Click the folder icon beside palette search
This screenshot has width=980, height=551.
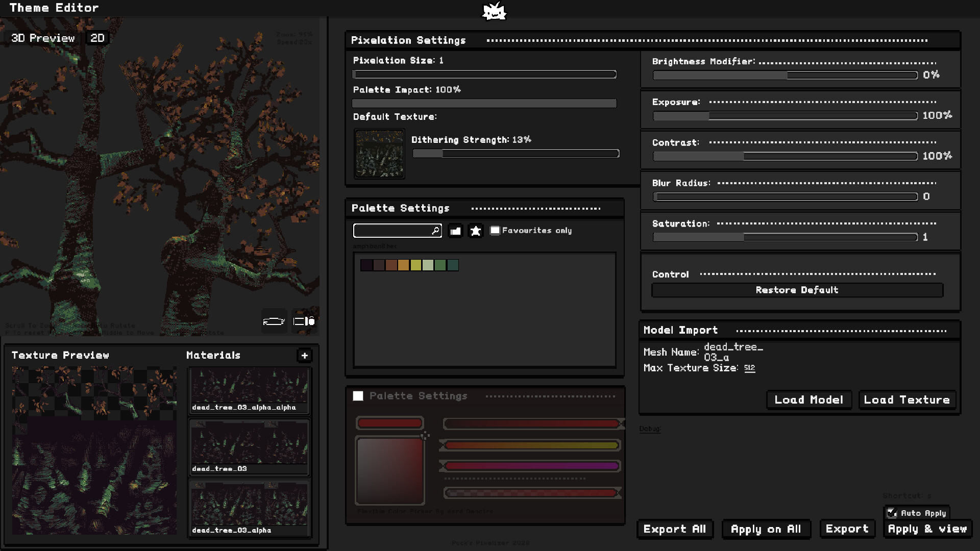tap(455, 231)
